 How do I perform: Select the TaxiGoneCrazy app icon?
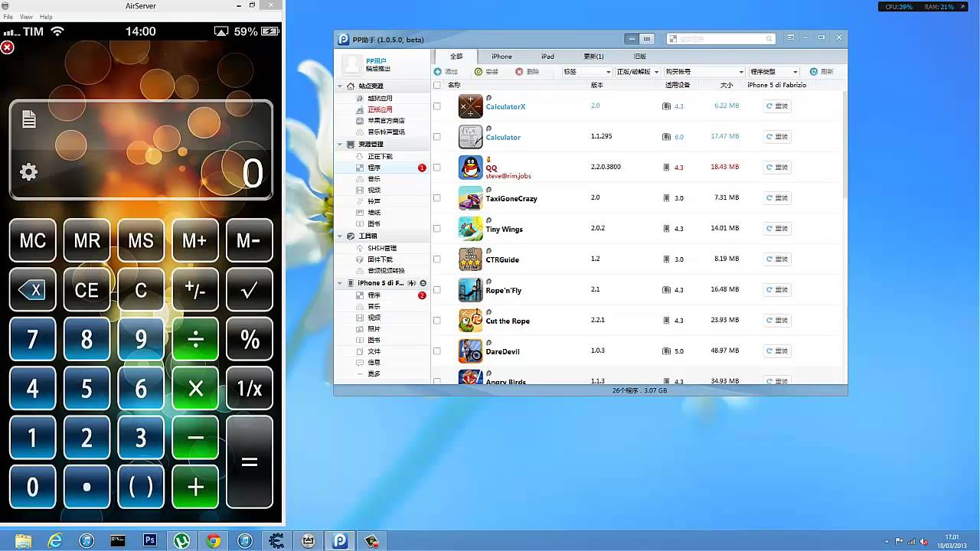tap(470, 197)
